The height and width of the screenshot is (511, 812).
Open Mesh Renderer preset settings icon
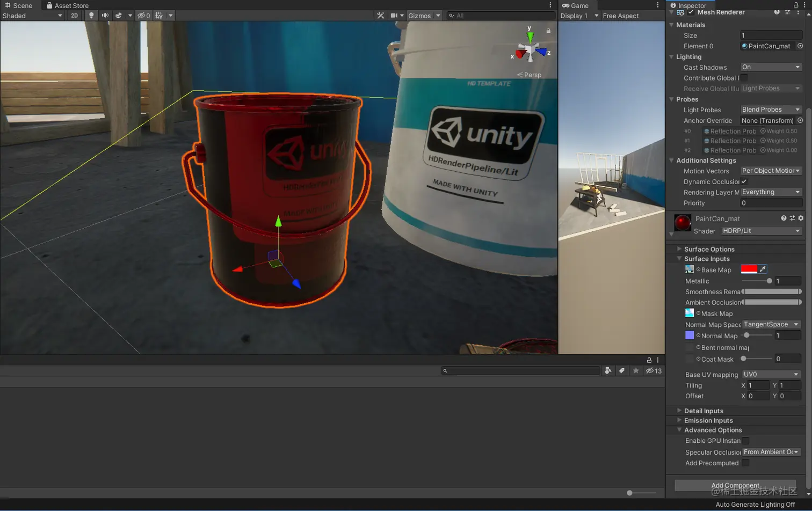point(787,12)
